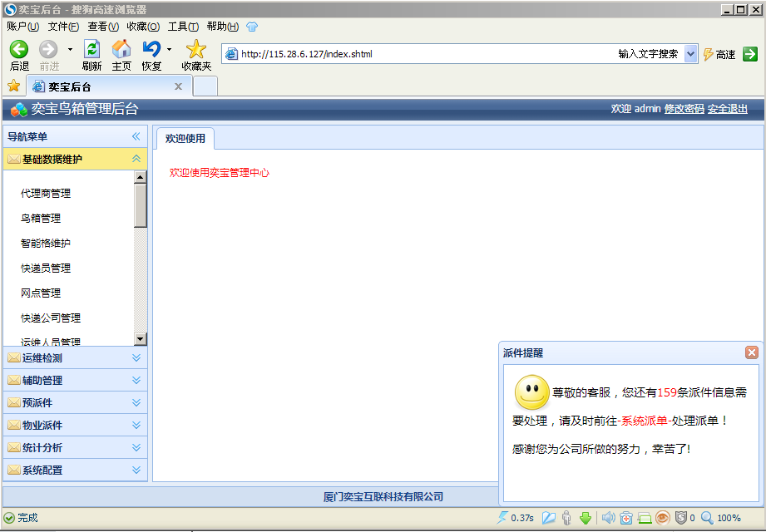Click the navigation list scroll-down arrow
This screenshot has width=766, height=532.
[x=141, y=338]
